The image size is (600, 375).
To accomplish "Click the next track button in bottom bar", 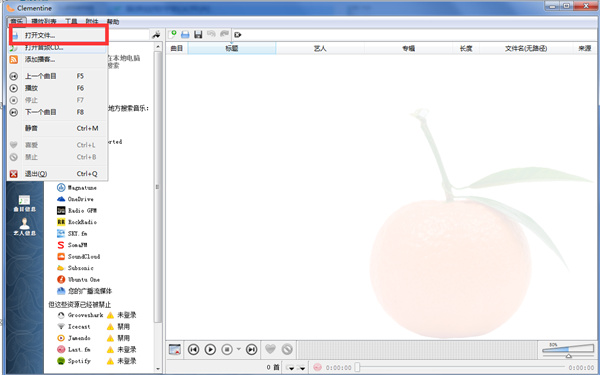I will point(251,349).
